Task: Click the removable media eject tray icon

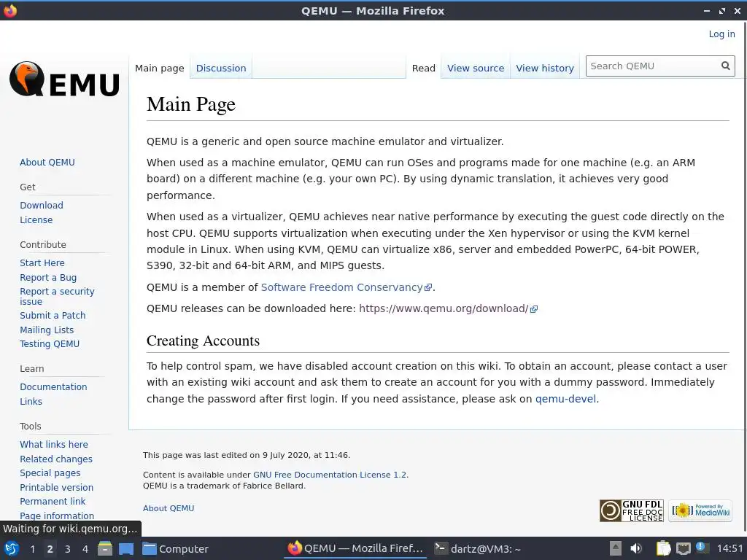Action: tap(616, 548)
